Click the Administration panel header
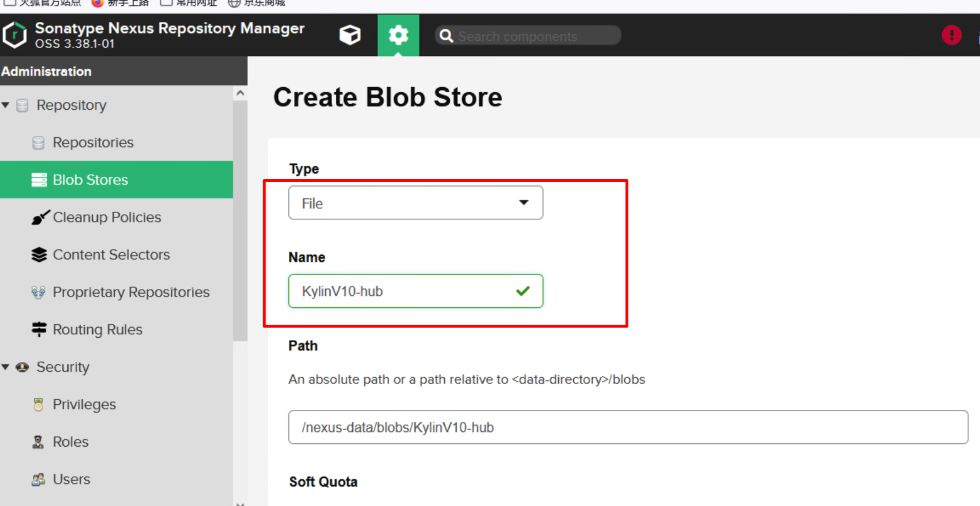Image resolution: width=980 pixels, height=506 pixels. [124, 71]
